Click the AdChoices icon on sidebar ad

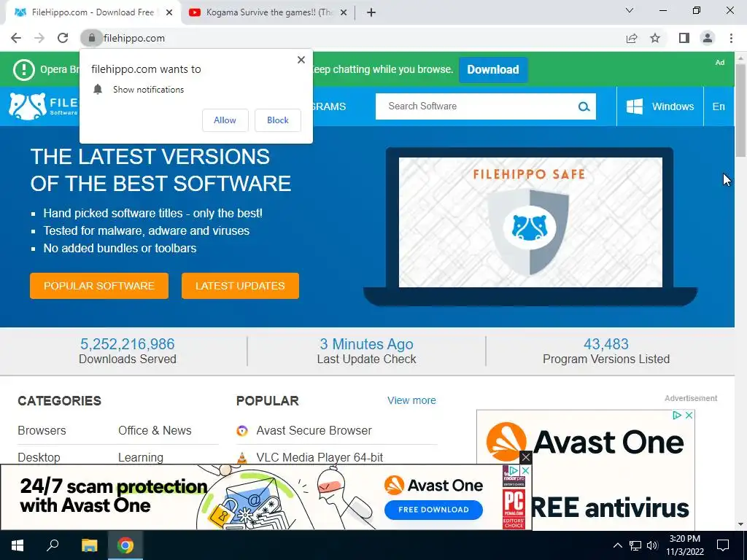tap(677, 415)
